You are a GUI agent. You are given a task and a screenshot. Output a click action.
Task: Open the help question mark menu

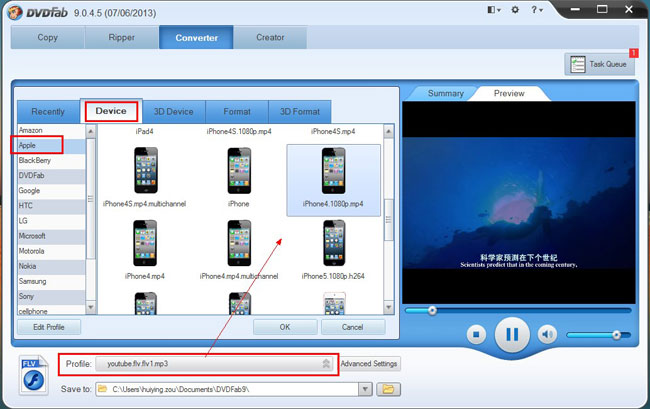536,10
